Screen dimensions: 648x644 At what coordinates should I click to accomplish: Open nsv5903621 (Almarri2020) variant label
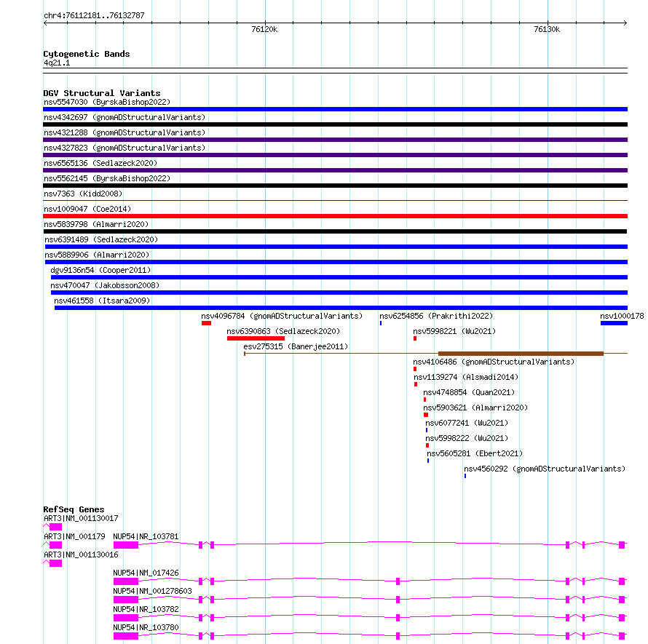pyautogui.click(x=475, y=408)
